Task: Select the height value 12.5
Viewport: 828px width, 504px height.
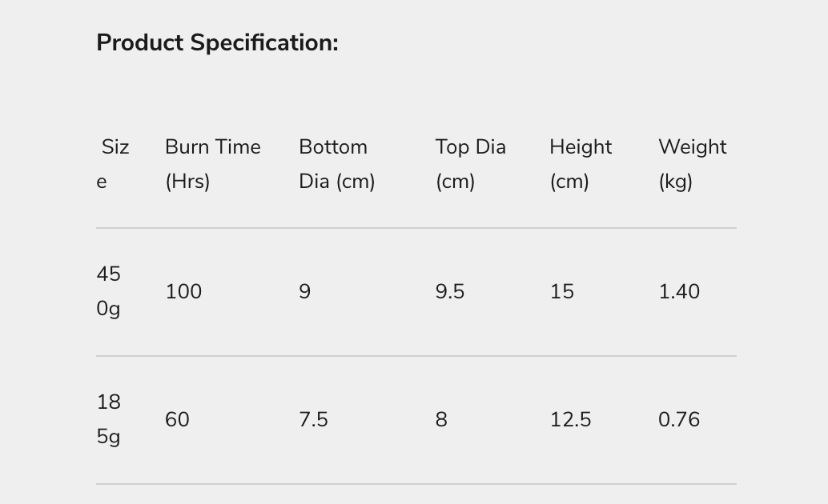Action: tap(570, 420)
